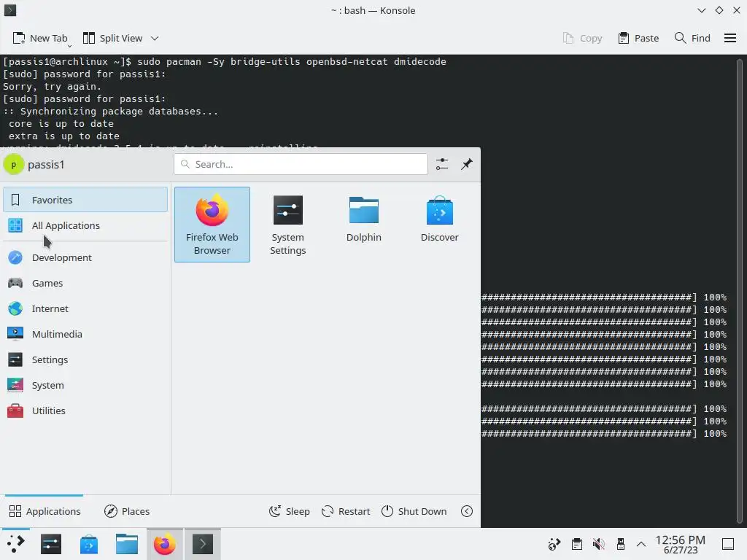Switch to Firefox in taskbar
The image size is (747, 560).
pyautogui.click(x=164, y=544)
